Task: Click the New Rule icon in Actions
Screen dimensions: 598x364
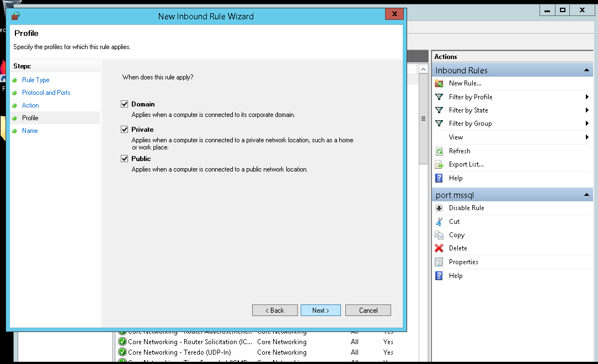Action: (x=439, y=83)
